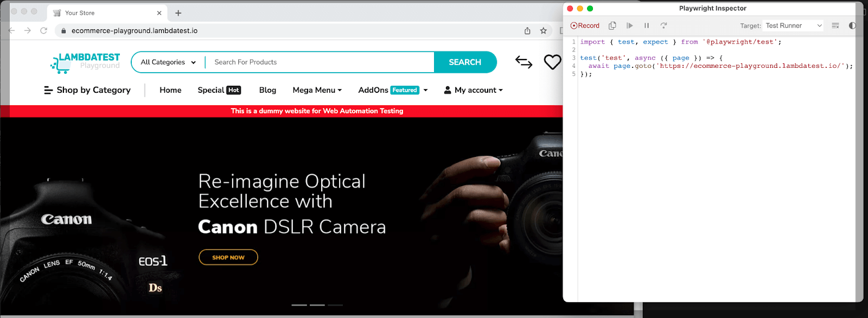Open the Shop by Category menu
Image resolution: width=868 pixels, height=318 pixels.
tap(87, 90)
